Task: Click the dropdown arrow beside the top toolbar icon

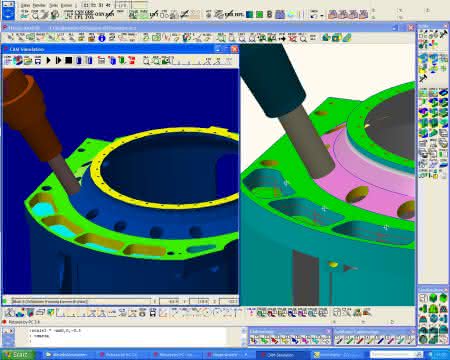Action: (322, 15)
